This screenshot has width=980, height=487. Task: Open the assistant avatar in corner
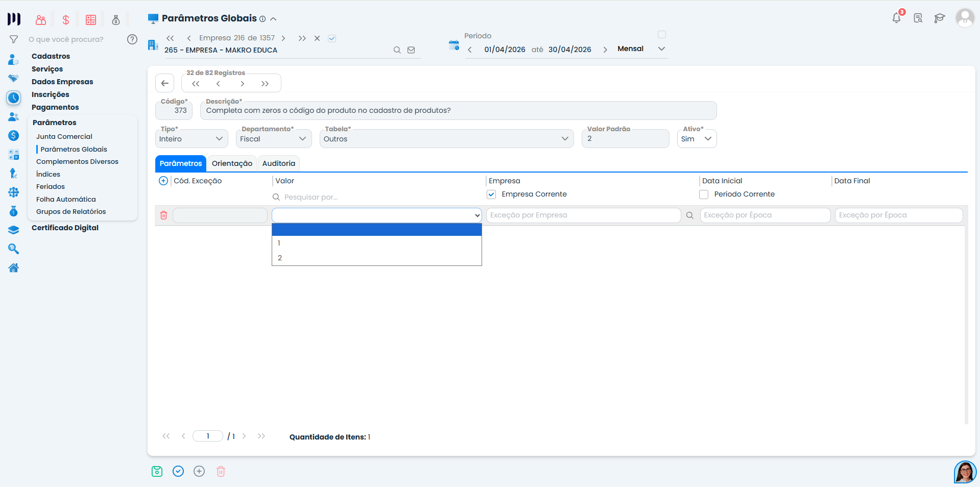point(965,472)
